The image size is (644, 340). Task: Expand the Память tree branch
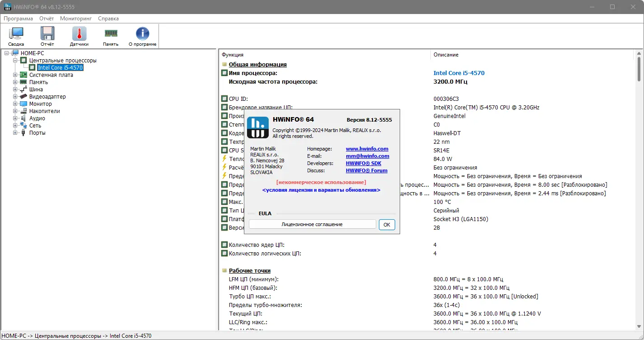pos(15,82)
